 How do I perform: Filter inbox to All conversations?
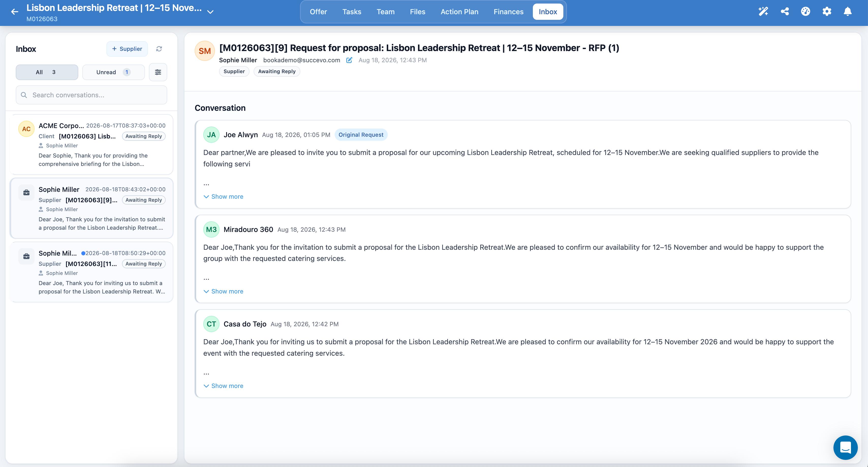pyautogui.click(x=47, y=72)
